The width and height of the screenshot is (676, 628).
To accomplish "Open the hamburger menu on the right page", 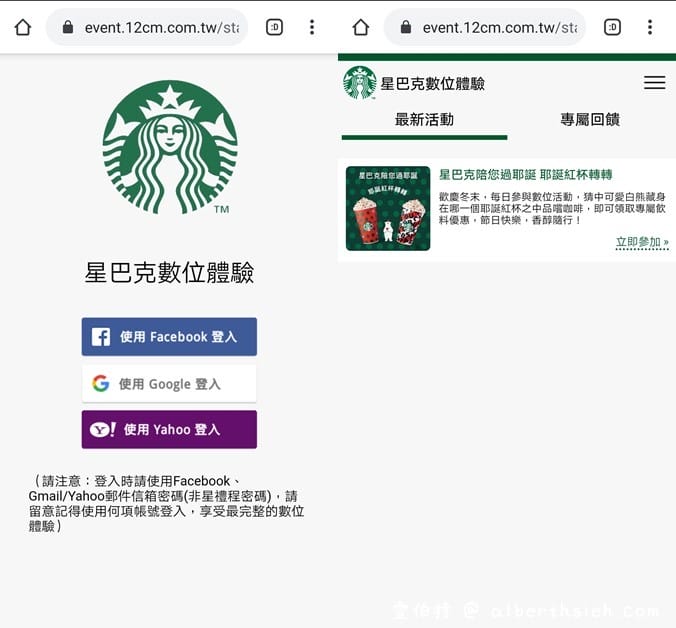I will click(x=654, y=82).
